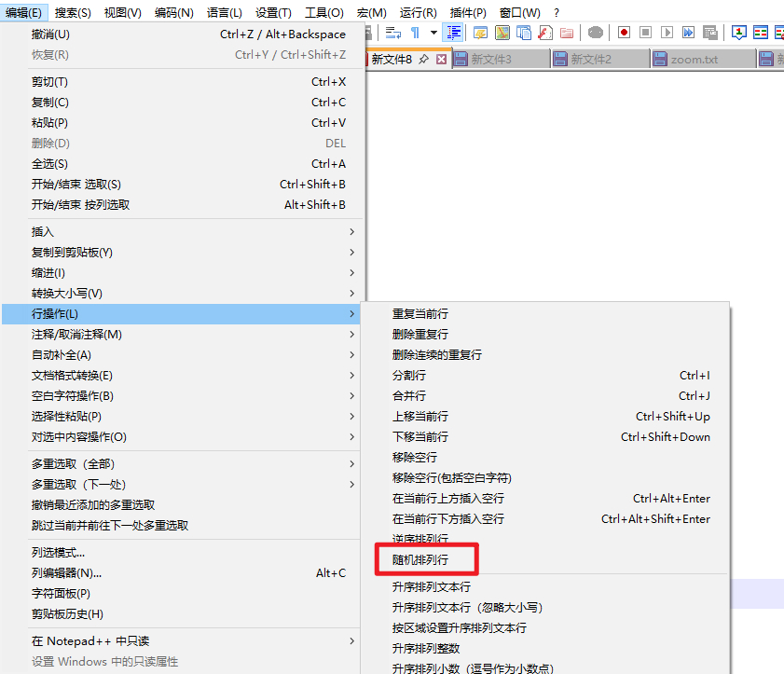The height and width of the screenshot is (674, 784).
Task: Expand the 复制到剪贴板(Y) submenu
Action: pos(182,253)
